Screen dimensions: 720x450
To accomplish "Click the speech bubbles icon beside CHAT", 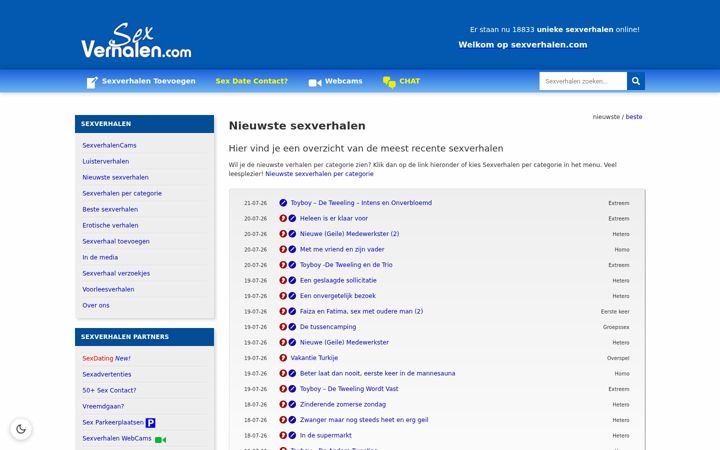I will (x=389, y=82).
